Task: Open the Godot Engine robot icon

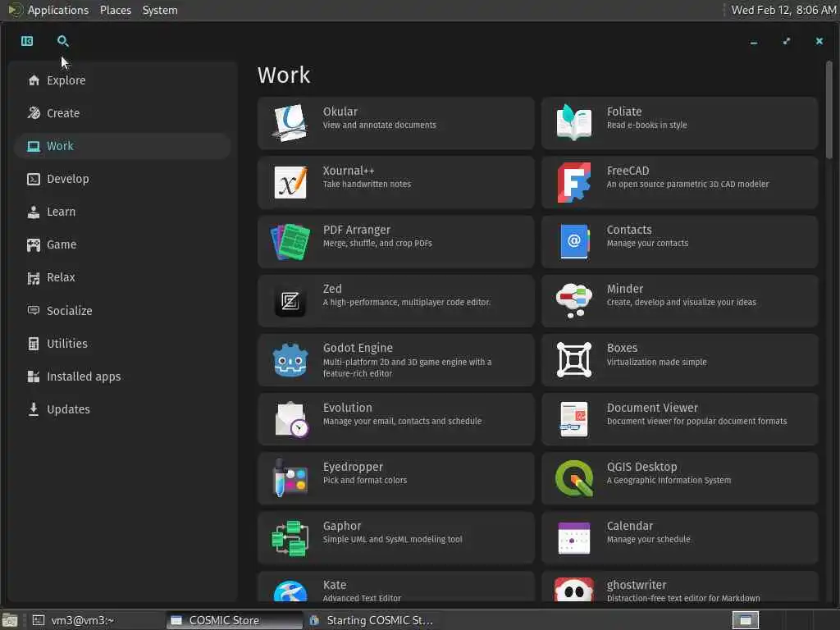Action: [290, 360]
